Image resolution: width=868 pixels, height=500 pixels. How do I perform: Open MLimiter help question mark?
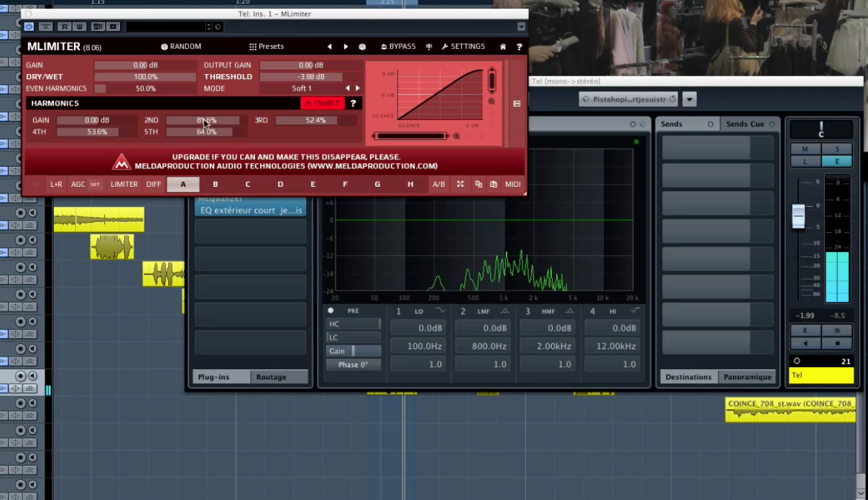pyautogui.click(x=519, y=47)
